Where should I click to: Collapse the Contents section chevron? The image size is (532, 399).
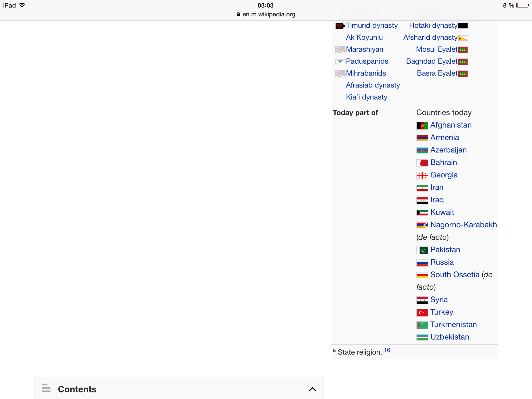312,389
